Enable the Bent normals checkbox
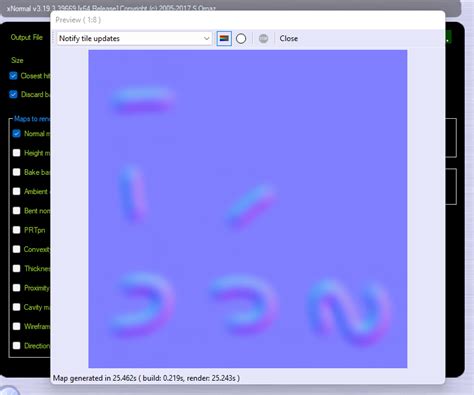This screenshot has width=474, height=395. click(x=16, y=211)
